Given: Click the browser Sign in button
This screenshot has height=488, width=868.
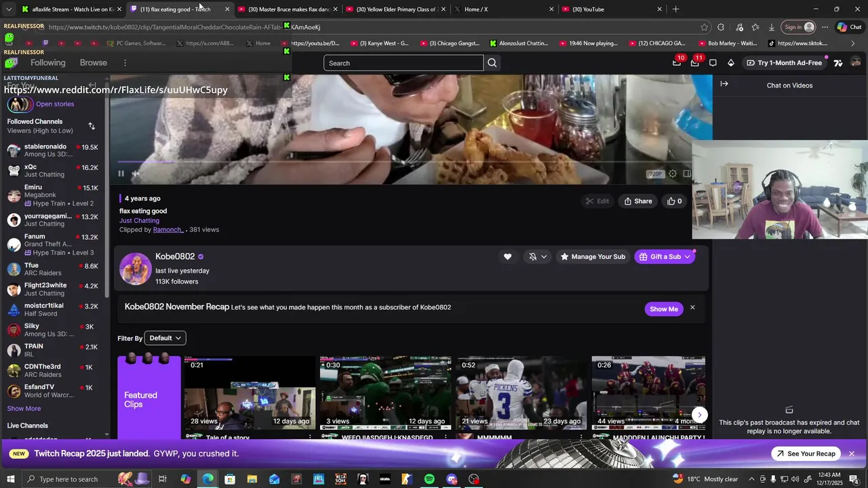Looking at the screenshot, I should pos(799,27).
